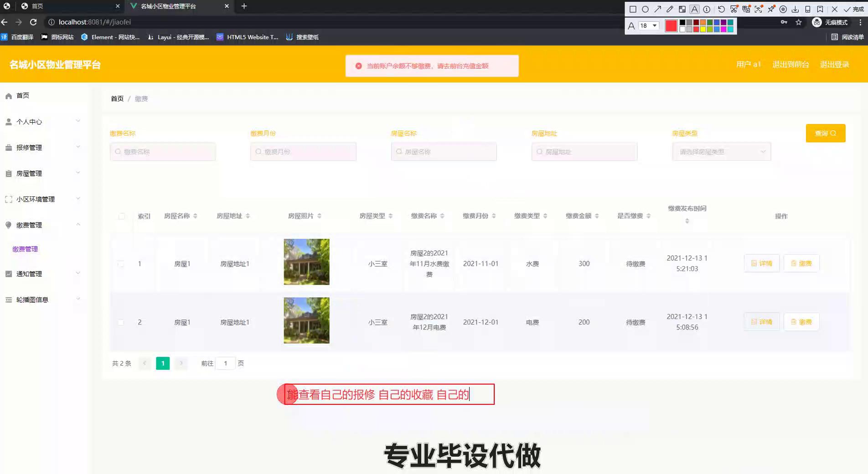The image size is (868, 474).
Task: Click the 退出登录 link
Action: (x=835, y=64)
